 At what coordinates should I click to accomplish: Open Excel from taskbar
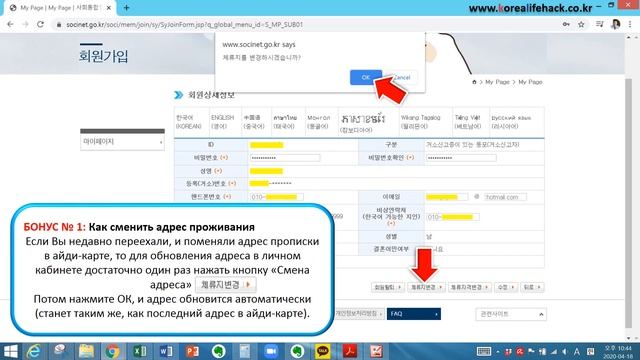coord(139,351)
